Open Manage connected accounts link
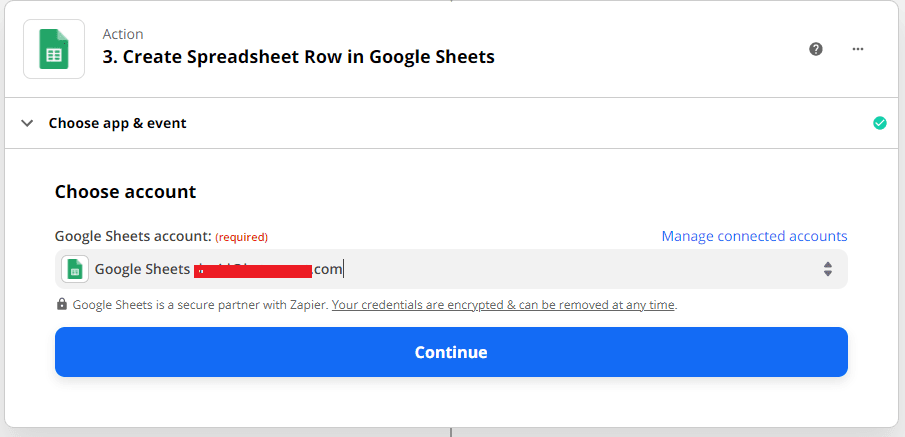The width and height of the screenshot is (905, 437). coord(754,236)
